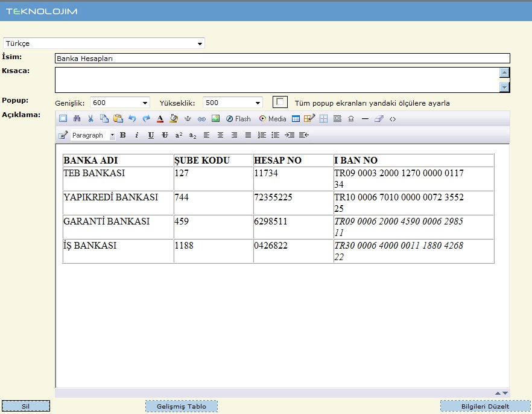Insert an anchor
This screenshot has width=532, height=414.
click(188, 119)
